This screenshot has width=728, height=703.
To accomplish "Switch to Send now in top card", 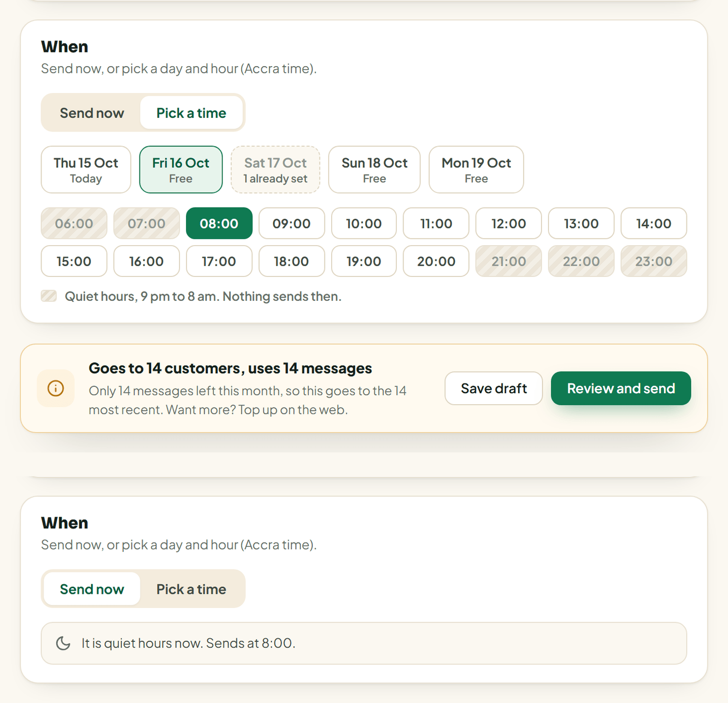I will coord(92,113).
